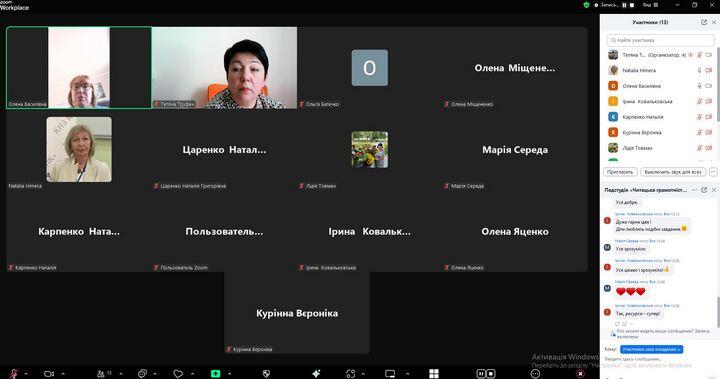This screenshot has height=379, width=720.
Task: Expand the arrow next to the video camera
Action: coord(63,374)
